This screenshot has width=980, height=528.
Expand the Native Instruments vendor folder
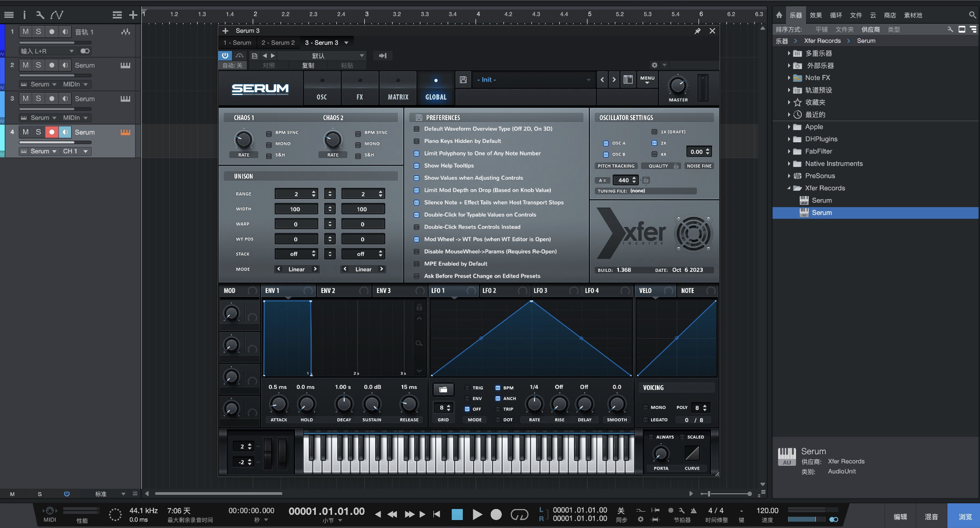[789, 163]
